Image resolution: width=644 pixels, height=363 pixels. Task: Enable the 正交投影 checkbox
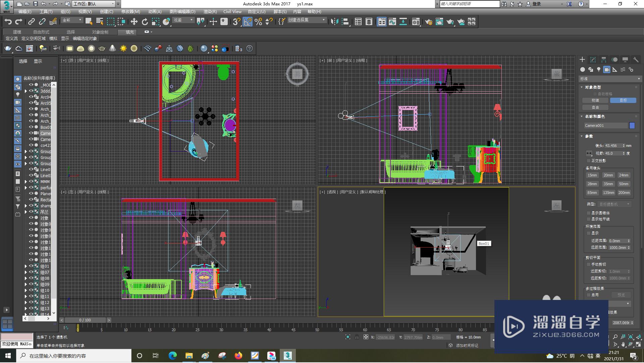coord(589,161)
